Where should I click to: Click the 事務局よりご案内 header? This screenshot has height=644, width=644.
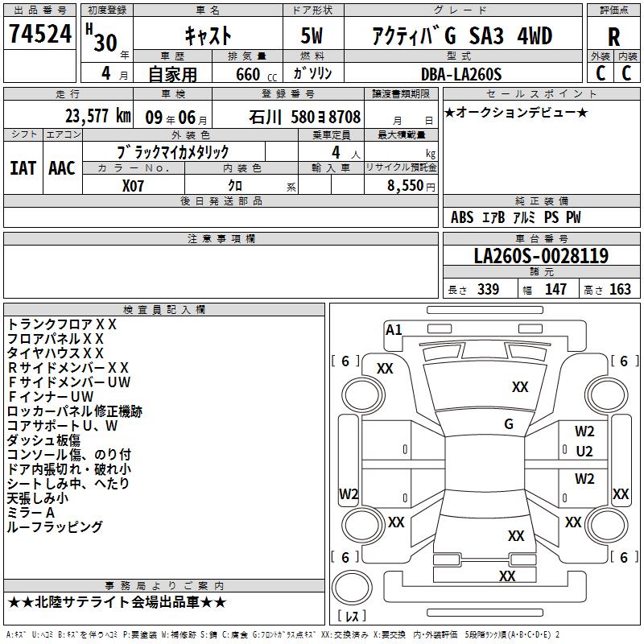164,586
